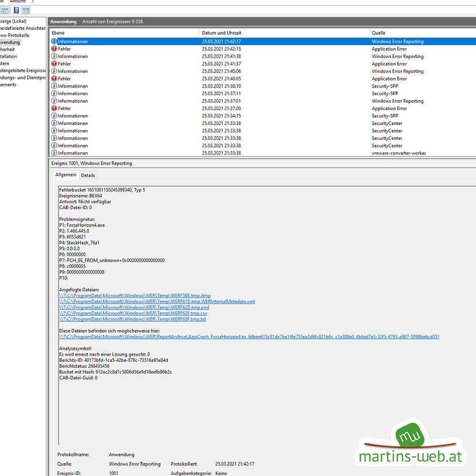Switch to the Allgemein tab
Screen dimensions: 476x476
[66, 175]
